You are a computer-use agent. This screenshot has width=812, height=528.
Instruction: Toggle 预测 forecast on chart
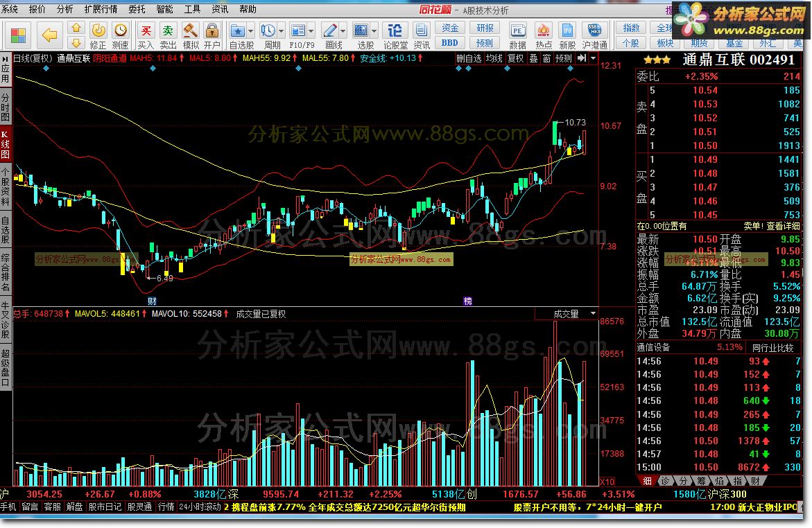(564, 58)
